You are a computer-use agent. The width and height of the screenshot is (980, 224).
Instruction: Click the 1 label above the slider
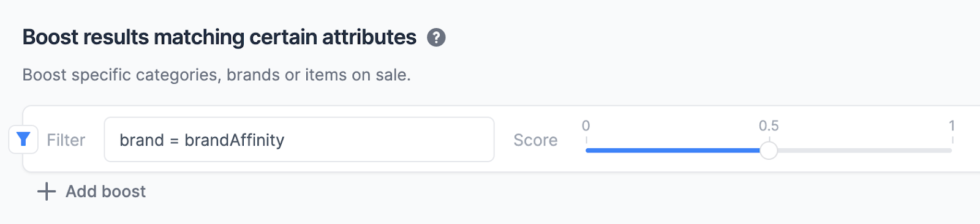coord(952,125)
